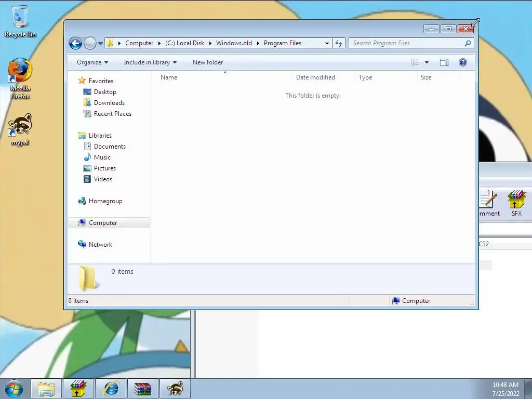Click the Music note icon
Viewport: 532px width, 399px height.
tap(87, 157)
